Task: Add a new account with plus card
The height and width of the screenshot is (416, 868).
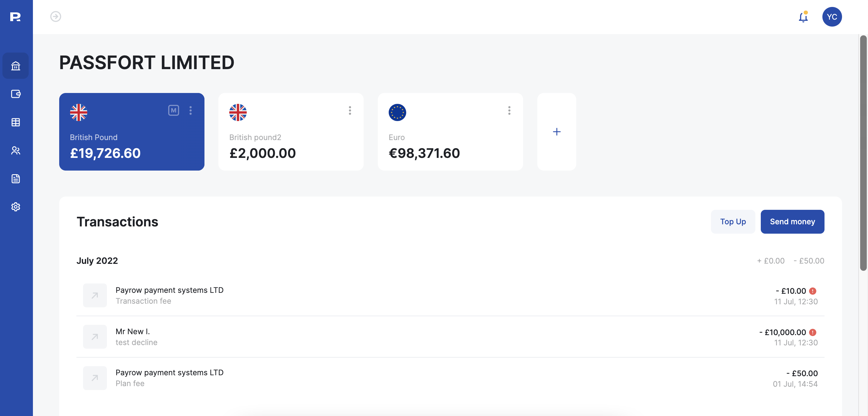Action: click(557, 132)
